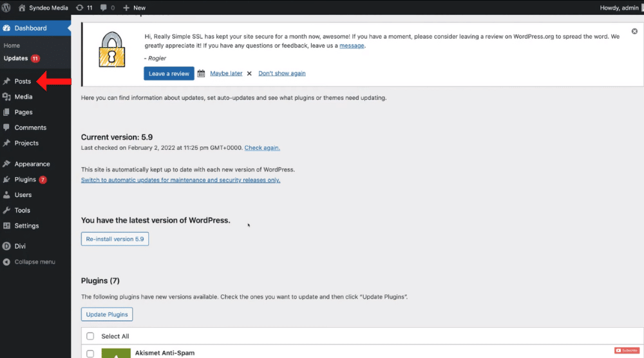Click the Pages icon in sidebar
The image size is (644, 358).
coord(6,112)
